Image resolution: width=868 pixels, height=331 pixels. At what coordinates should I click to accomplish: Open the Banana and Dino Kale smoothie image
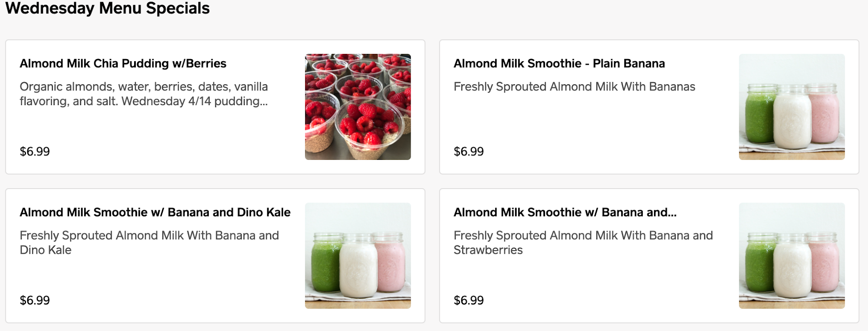(358, 255)
